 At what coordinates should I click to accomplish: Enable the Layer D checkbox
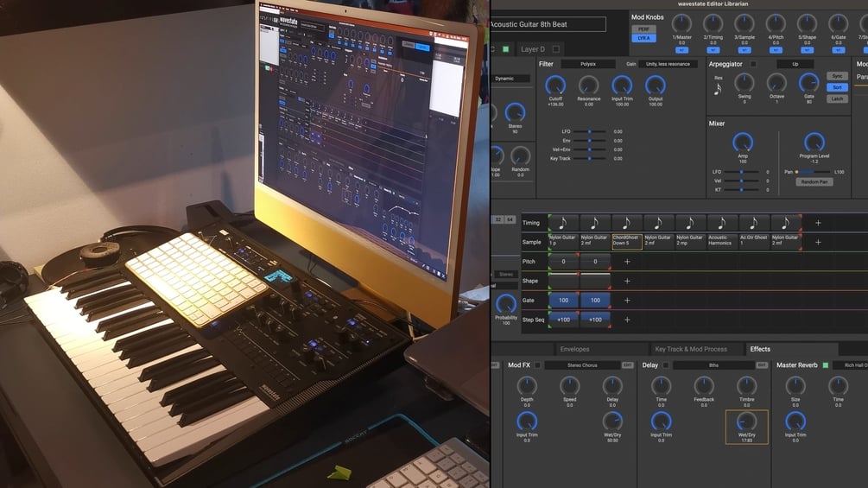[x=556, y=49]
